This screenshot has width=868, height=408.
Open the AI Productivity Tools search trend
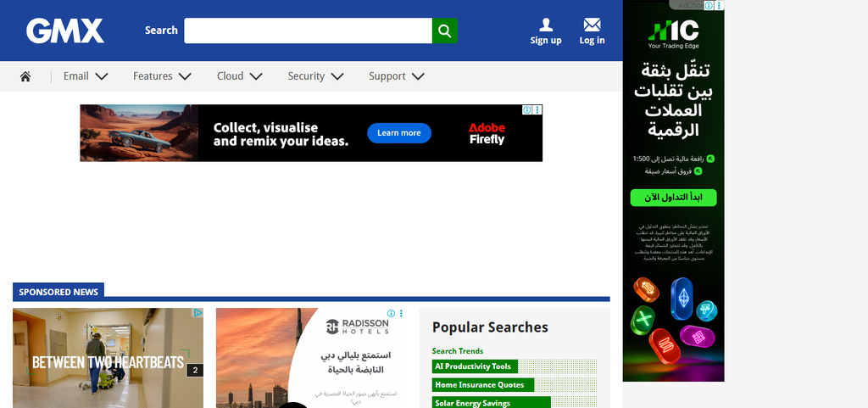[x=475, y=366]
